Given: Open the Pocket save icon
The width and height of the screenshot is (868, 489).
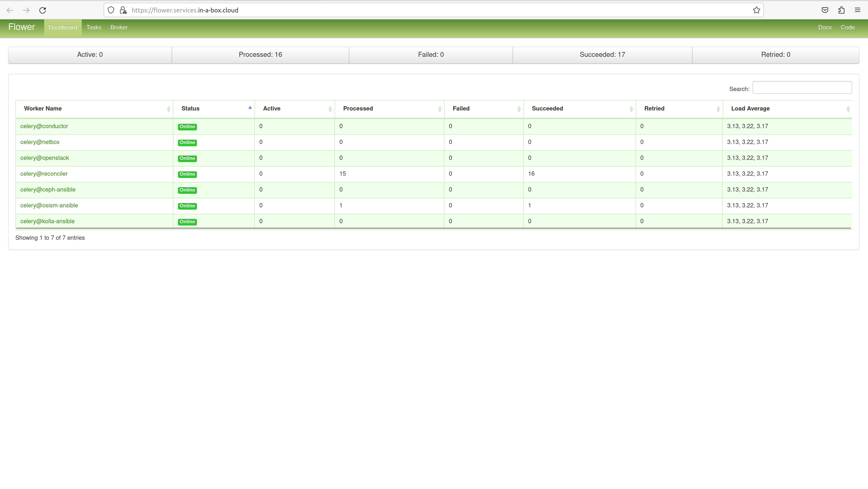Looking at the screenshot, I should tap(825, 10).
